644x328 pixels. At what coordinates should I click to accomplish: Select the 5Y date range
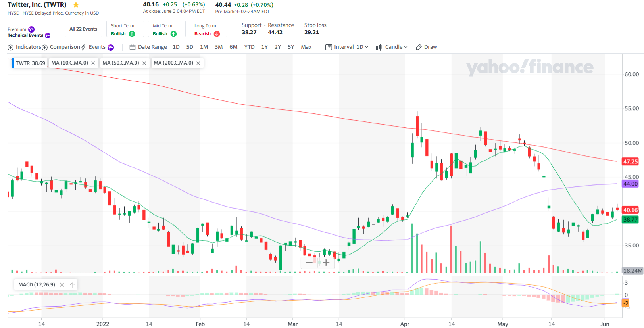click(x=291, y=47)
